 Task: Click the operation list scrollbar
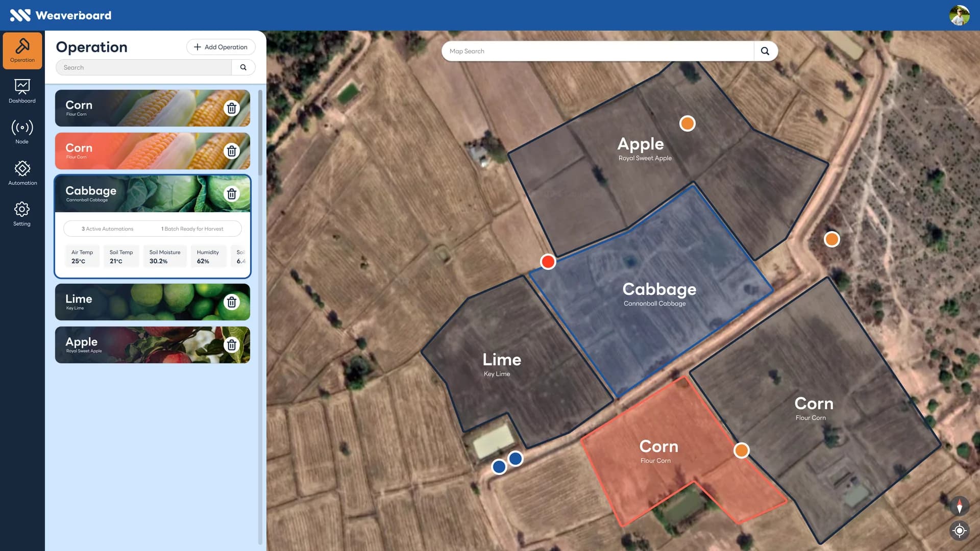[260, 133]
